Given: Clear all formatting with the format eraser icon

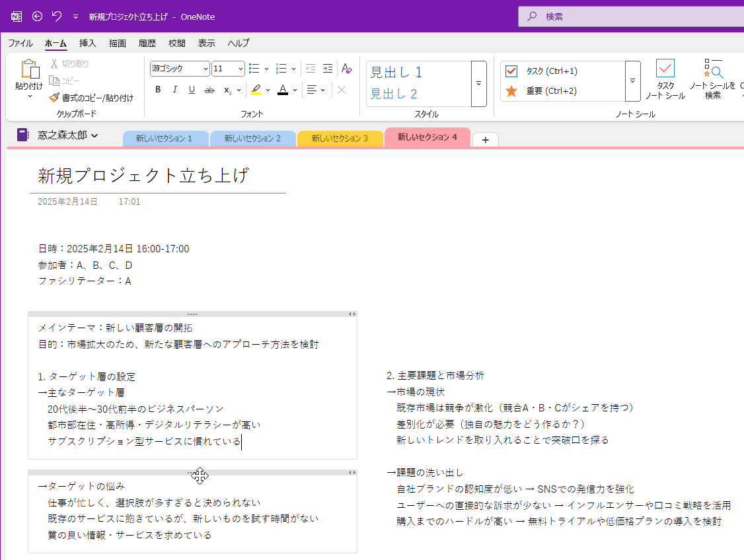Looking at the screenshot, I should (346, 68).
